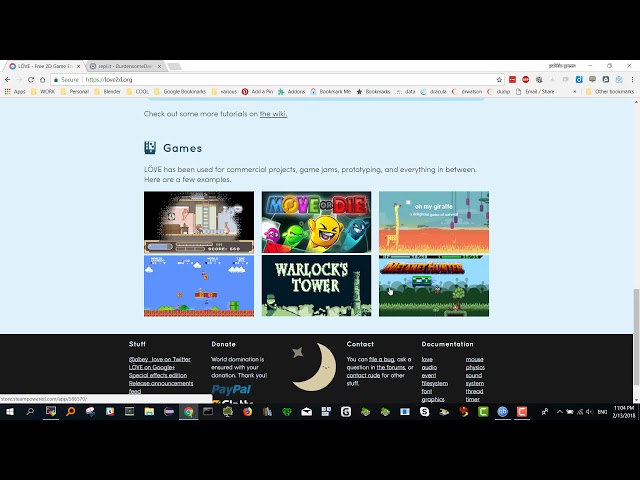Open the oh my giraffe game thumbnail
Viewport: 640px width, 480px height.
(434, 222)
